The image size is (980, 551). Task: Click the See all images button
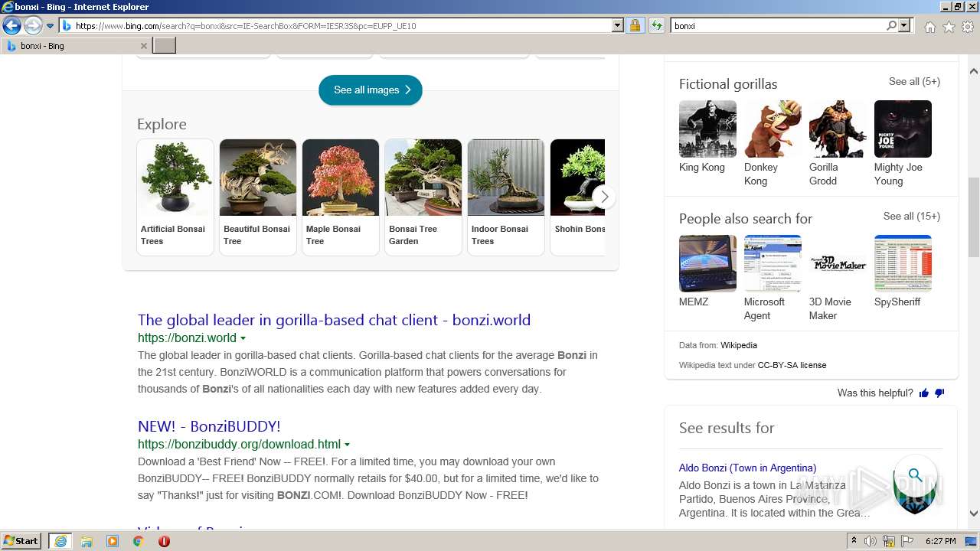[x=371, y=90]
